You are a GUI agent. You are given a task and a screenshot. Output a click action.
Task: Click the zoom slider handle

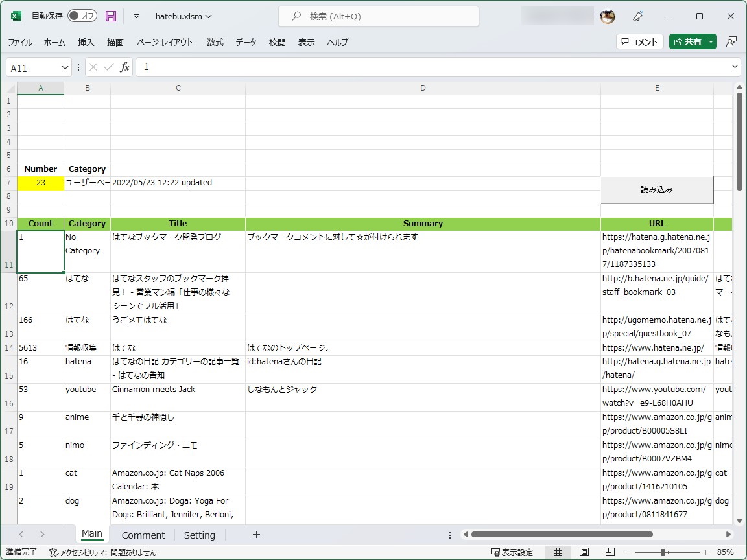coord(663,552)
